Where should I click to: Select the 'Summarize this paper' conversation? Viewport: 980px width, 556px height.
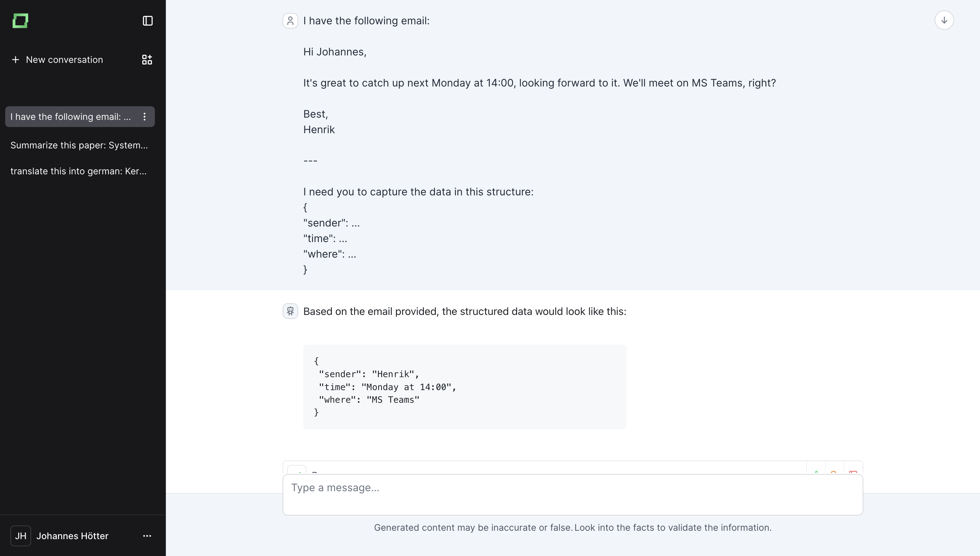click(x=79, y=145)
